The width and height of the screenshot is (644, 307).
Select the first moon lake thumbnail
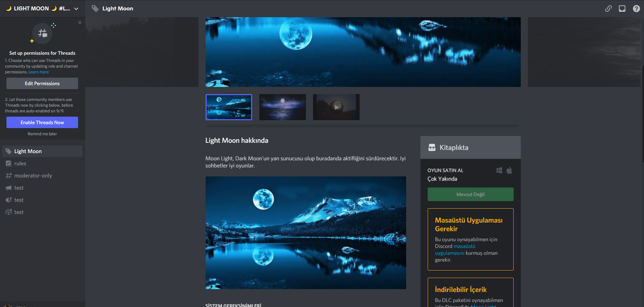click(229, 107)
